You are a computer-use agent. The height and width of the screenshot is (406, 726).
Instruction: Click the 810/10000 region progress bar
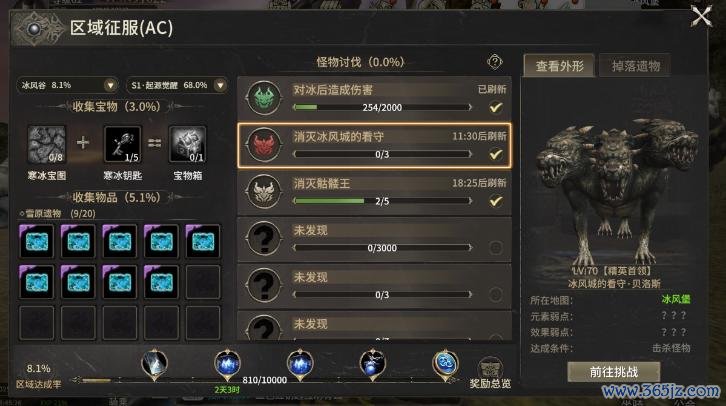coord(264,380)
